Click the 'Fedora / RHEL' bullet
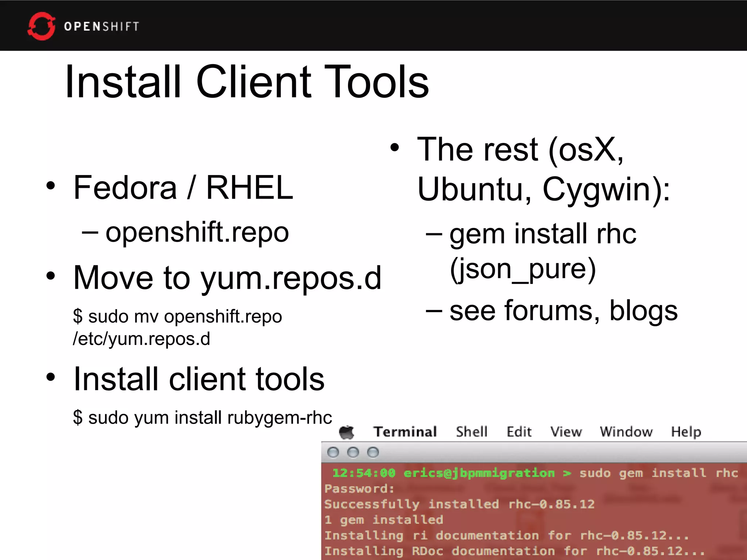This screenshot has width=747, height=560. tap(183, 187)
